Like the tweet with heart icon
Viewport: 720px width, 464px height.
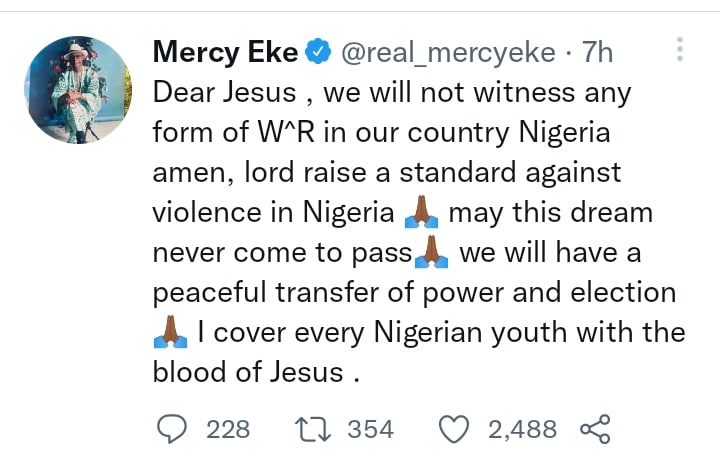454,429
